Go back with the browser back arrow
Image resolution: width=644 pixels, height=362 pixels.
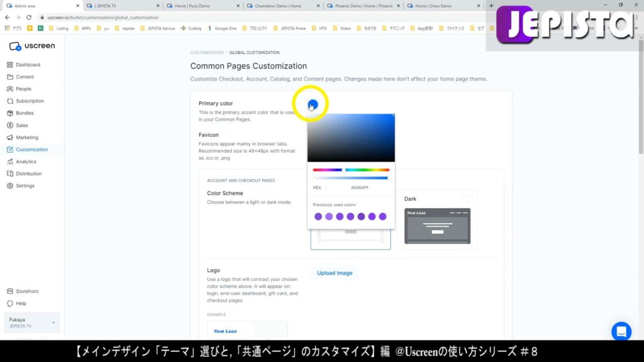[x=8, y=18]
